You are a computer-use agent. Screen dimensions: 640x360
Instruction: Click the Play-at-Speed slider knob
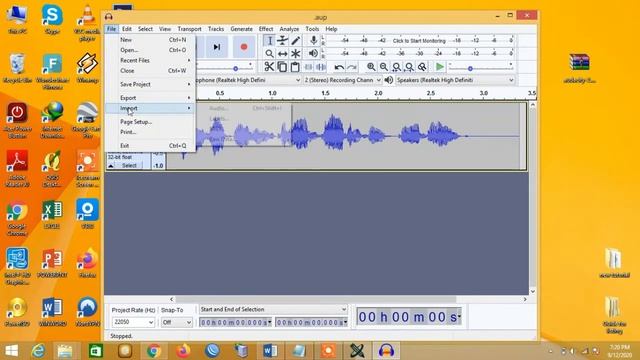[470, 69]
